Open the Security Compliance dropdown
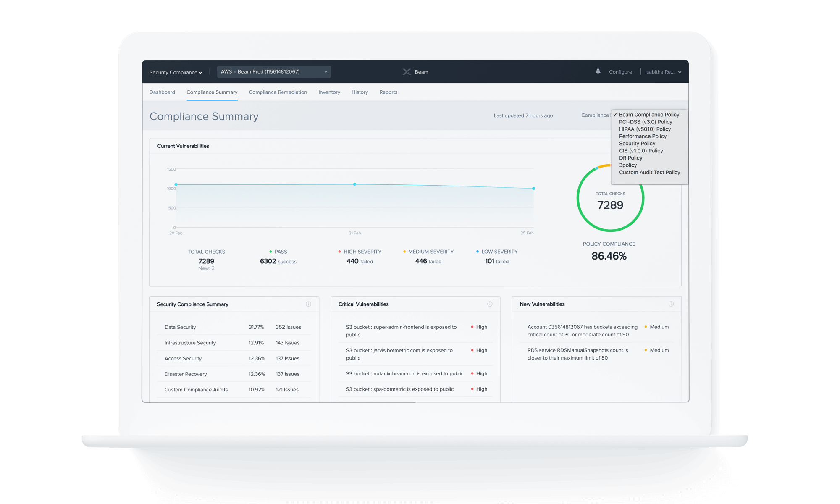Screen dimensions: 840x504 (x=176, y=72)
